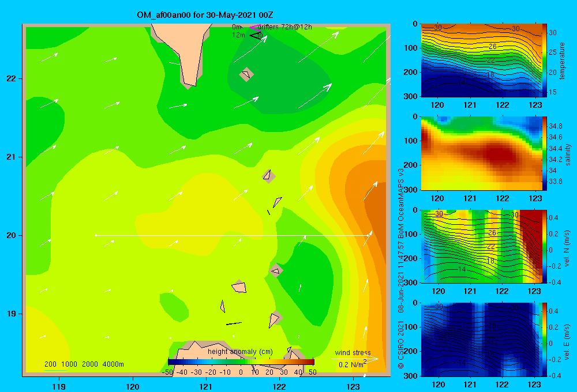This screenshot has width=577, height=392.
Task: Click the '0.2 N/m2' wind stress value
Action: (352, 364)
